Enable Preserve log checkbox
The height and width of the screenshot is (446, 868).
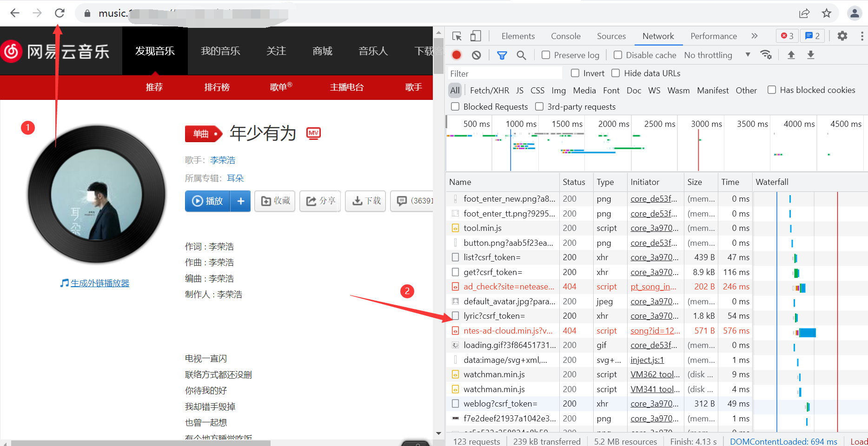coord(546,55)
